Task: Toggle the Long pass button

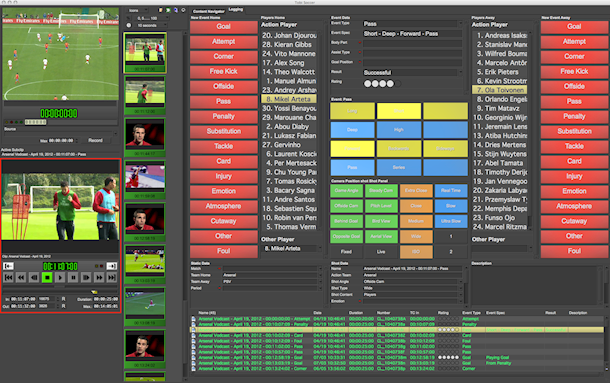Action: click(352, 111)
